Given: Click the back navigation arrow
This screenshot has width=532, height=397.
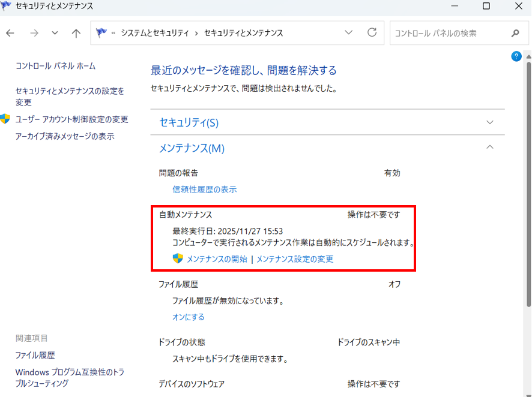Looking at the screenshot, I should 10,34.
